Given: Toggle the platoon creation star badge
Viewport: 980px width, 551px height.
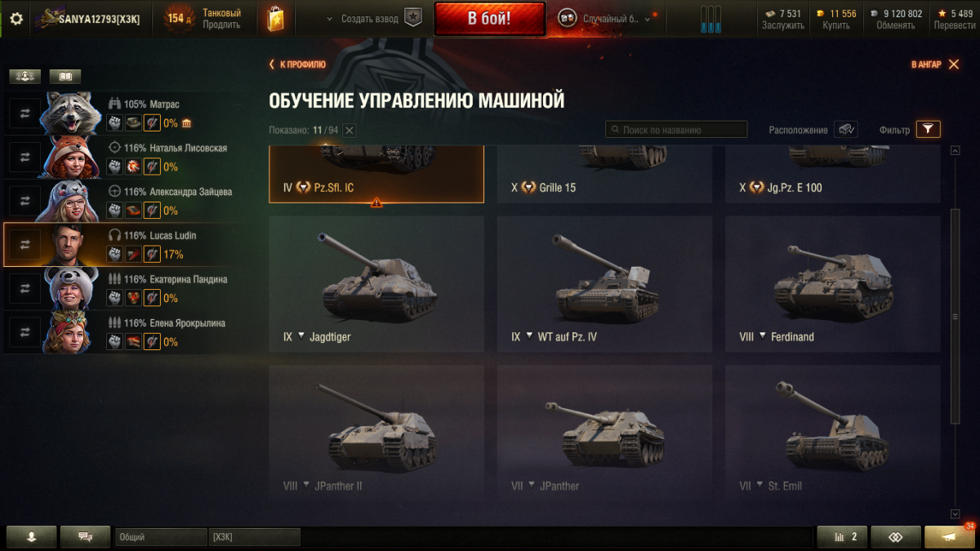Looking at the screenshot, I should (x=414, y=19).
